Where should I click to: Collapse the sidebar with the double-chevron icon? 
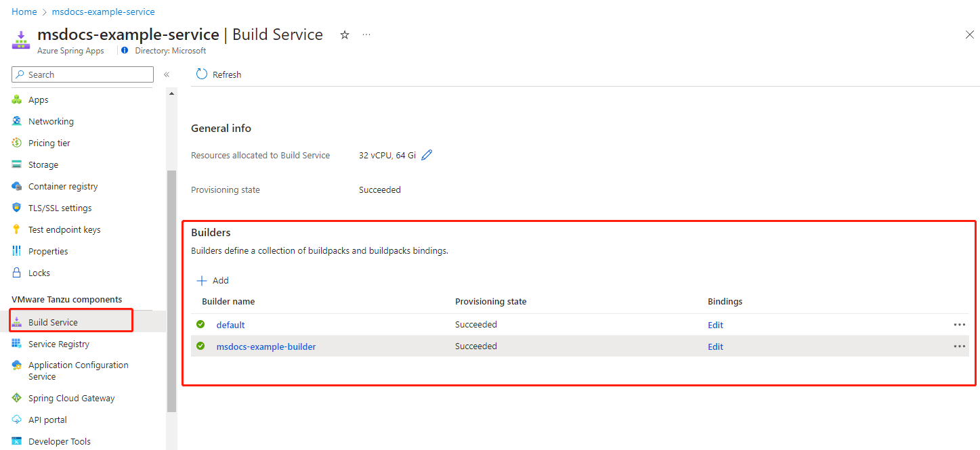pyautogui.click(x=167, y=74)
